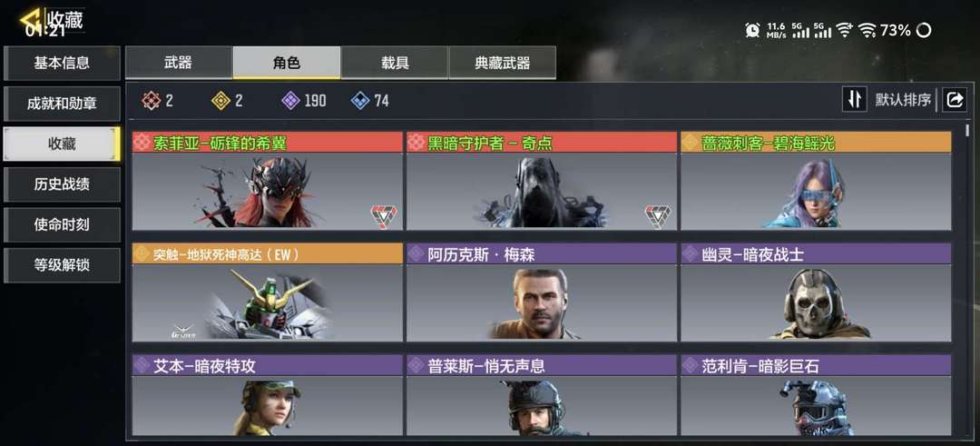Click mythic emblem on 黑暗守护者 card
This screenshot has width=980, height=446.
[658, 216]
